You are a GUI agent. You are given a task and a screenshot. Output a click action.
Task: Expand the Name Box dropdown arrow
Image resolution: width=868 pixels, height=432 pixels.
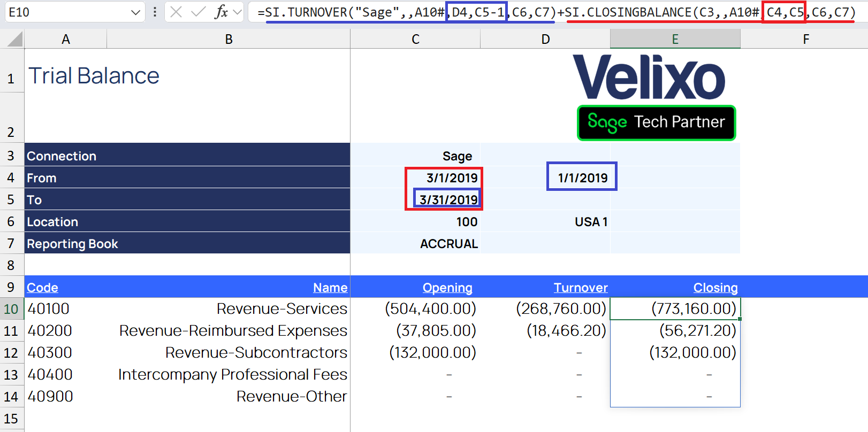135,12
